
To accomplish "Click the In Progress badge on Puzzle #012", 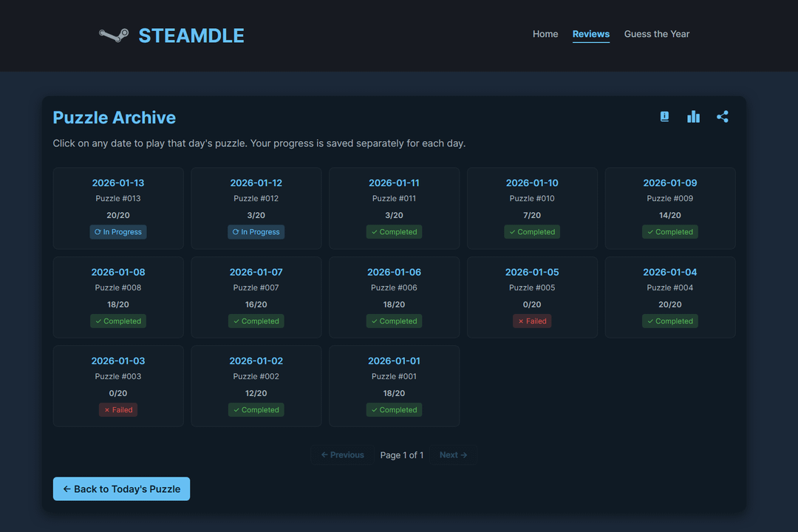I will pyautogui.click(x=256, y=232).
